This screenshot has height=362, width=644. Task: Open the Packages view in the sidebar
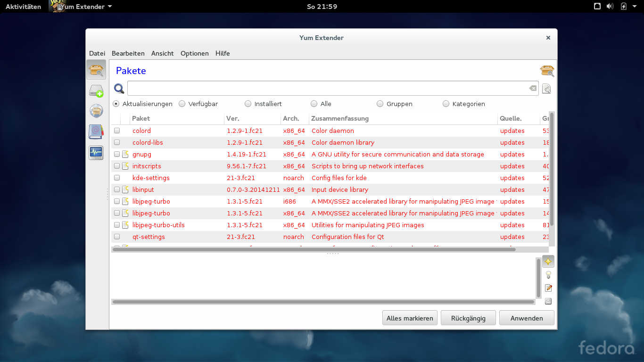pyautogui.click(x=96, y=70)
